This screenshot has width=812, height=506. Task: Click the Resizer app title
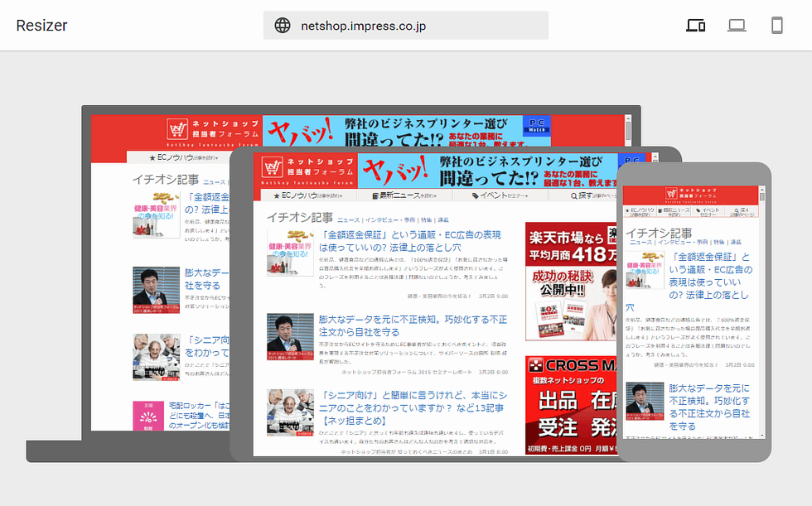click(x=41, y=26)
